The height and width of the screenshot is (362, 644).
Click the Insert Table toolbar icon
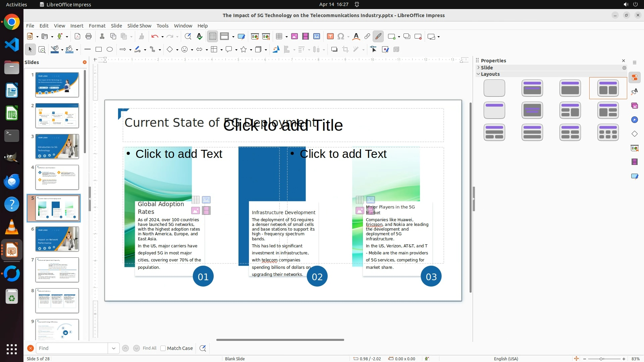(279, 37)
